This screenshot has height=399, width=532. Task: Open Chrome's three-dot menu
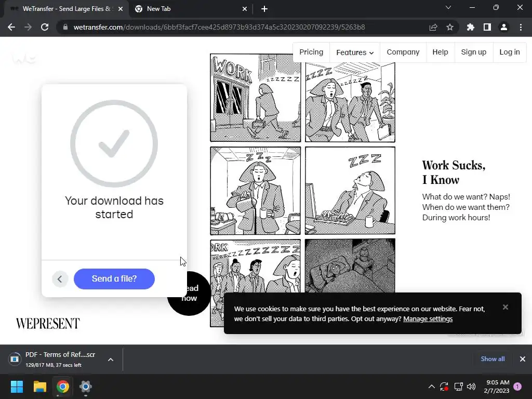[521, 27]
